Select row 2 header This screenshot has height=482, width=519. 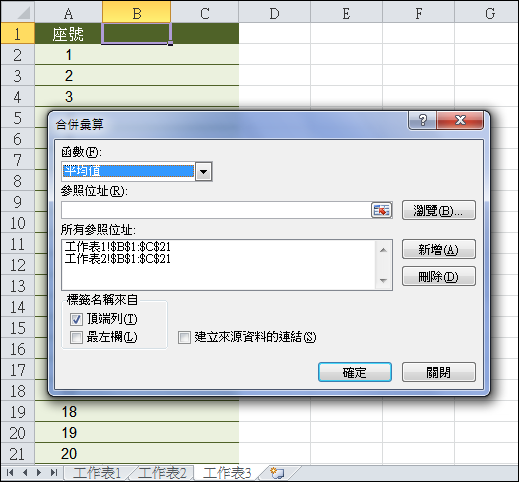[18, 54]
